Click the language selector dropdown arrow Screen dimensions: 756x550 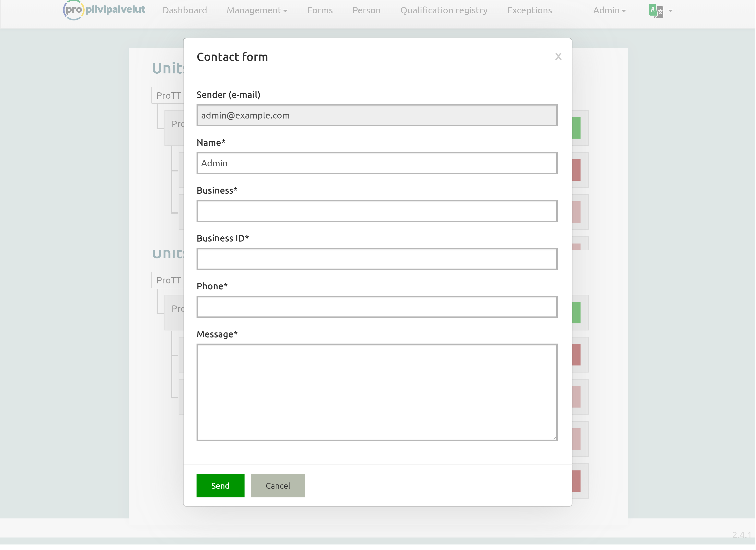[671, 11]
